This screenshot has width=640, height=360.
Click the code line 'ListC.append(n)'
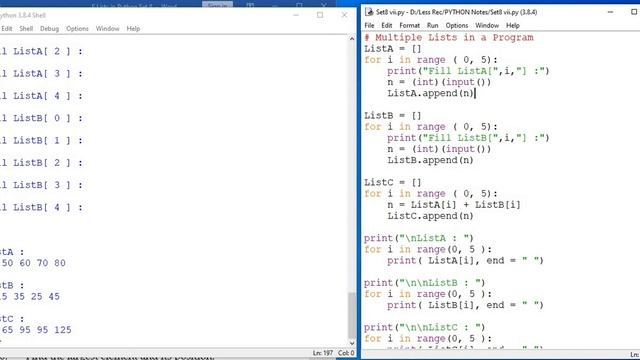(x=431, y=216)
